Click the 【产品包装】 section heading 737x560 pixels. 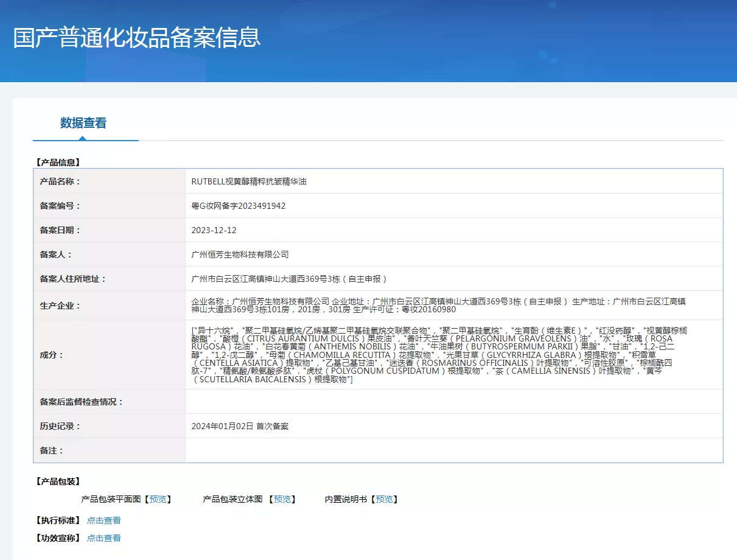pos(57,481)
